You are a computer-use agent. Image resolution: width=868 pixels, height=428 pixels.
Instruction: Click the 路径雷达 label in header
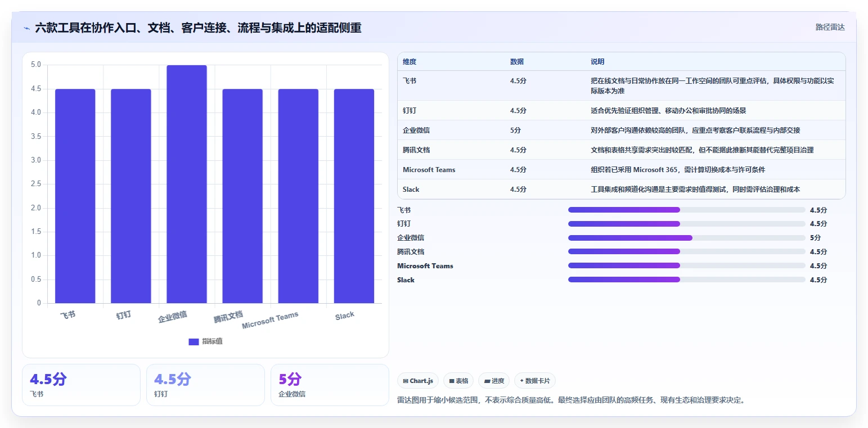coord(830,27)
